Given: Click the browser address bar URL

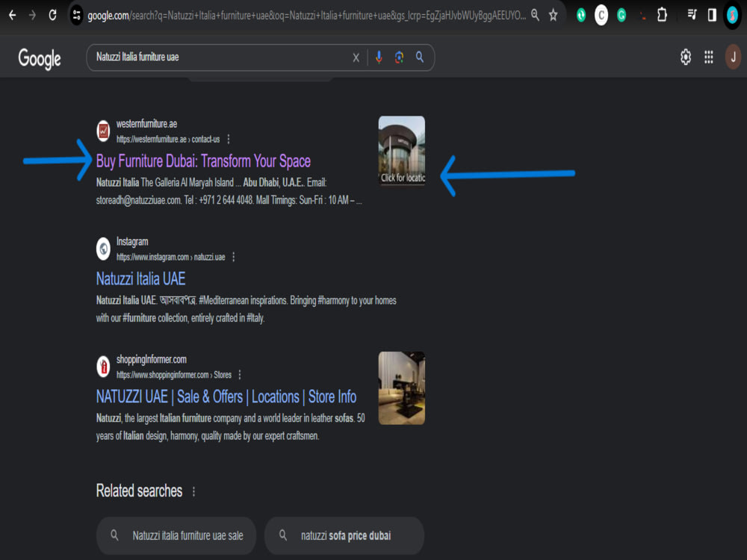Looking at the screenshot, I should (306, 15).
